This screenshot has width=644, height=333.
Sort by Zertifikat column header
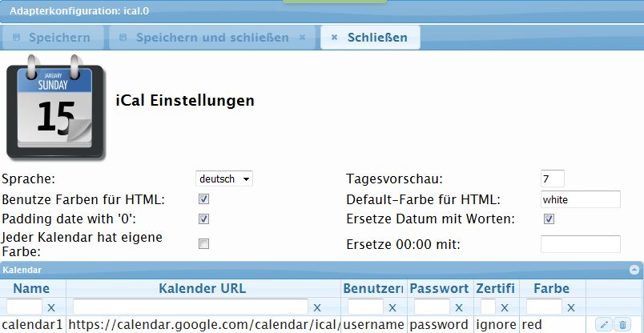click(495, 288)
